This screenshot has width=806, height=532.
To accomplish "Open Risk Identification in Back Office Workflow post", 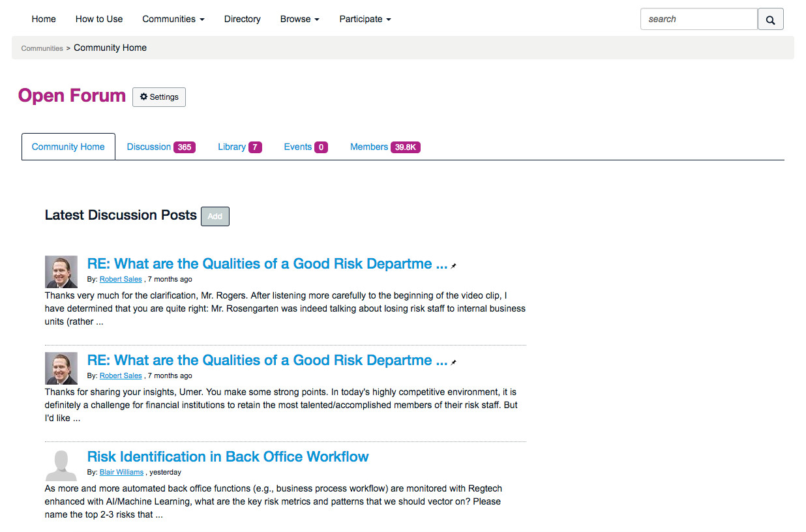I will point(228,457).
